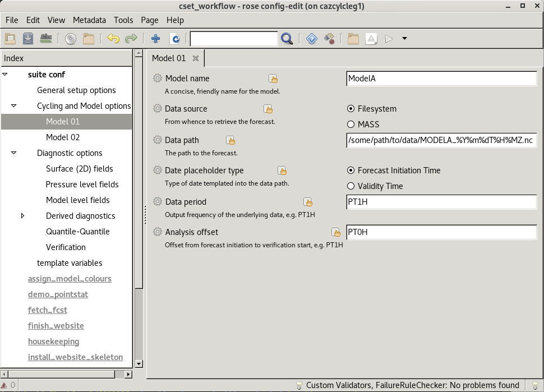The width and height of the screenshot is (544, 392).
Task: Click the modified flag icon next to Data period
Action: [308, 202]
